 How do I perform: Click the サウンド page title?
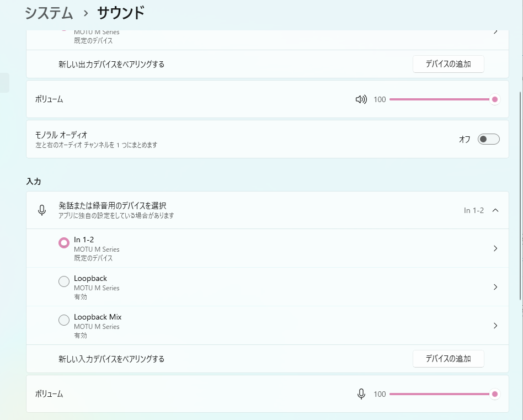tap(121, 12)
